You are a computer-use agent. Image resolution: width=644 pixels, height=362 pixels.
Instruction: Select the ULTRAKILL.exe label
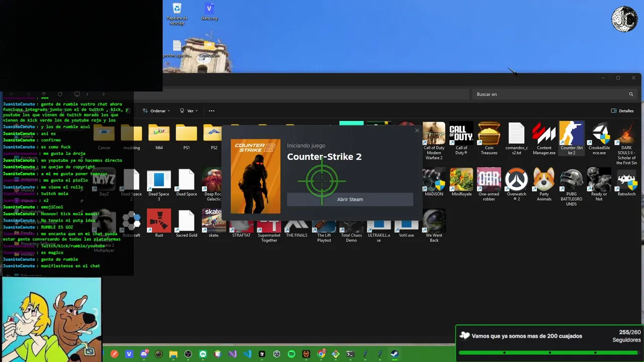tap(379, 238)
